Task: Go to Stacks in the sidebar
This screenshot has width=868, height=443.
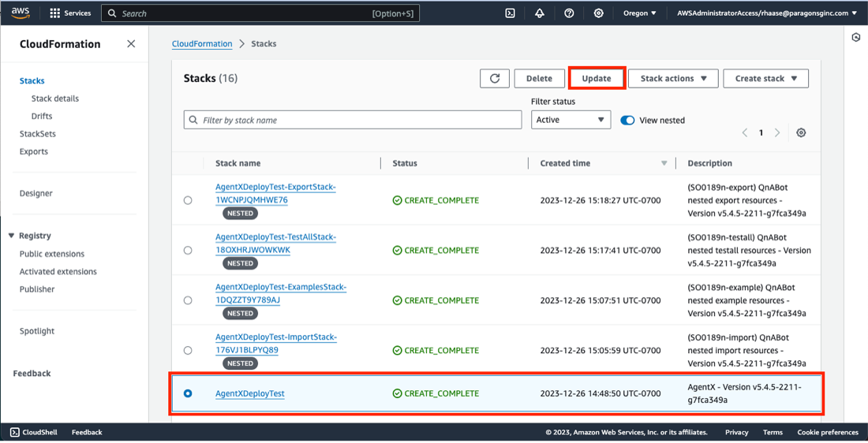Action: [32, 80]
